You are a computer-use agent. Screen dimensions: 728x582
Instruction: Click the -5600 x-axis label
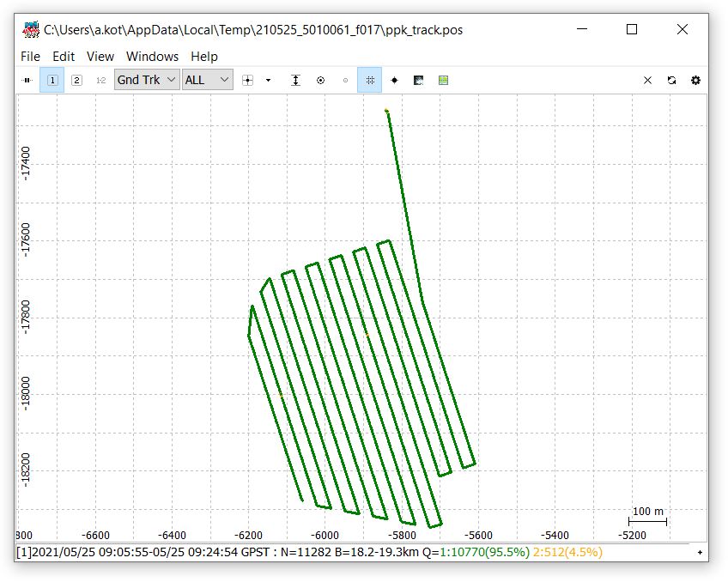(478, 535)
